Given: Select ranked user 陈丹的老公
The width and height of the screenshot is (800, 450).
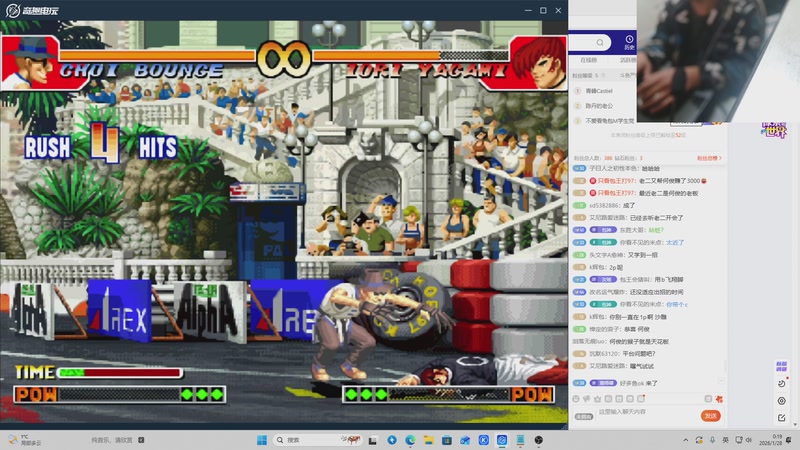Looking at the screenshot, I should click(x=599, y=106).
